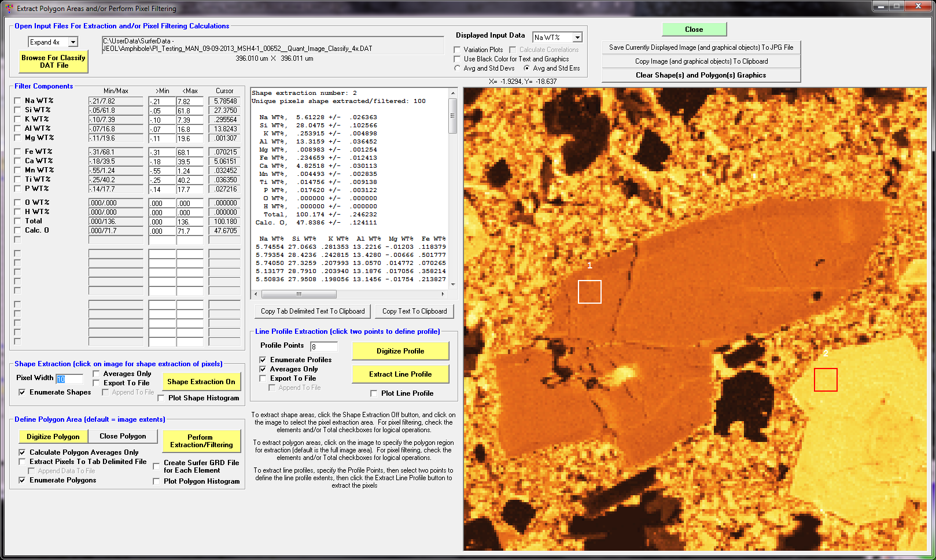This screenshot has height=560, width=936.
Task: Uncheck Enumerate Polygons option
Action: [22, 480]
